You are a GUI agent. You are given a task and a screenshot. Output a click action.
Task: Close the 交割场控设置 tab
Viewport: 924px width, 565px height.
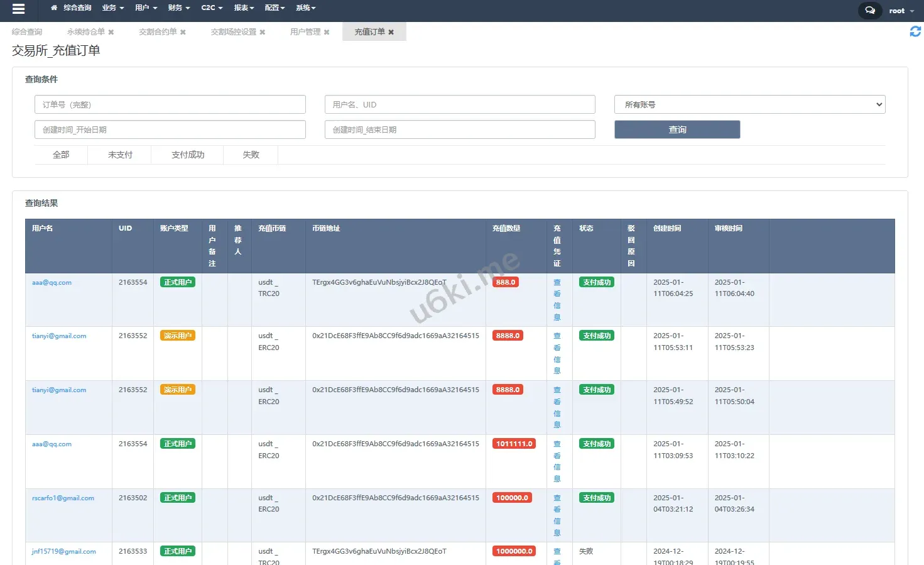coord(263,32)
